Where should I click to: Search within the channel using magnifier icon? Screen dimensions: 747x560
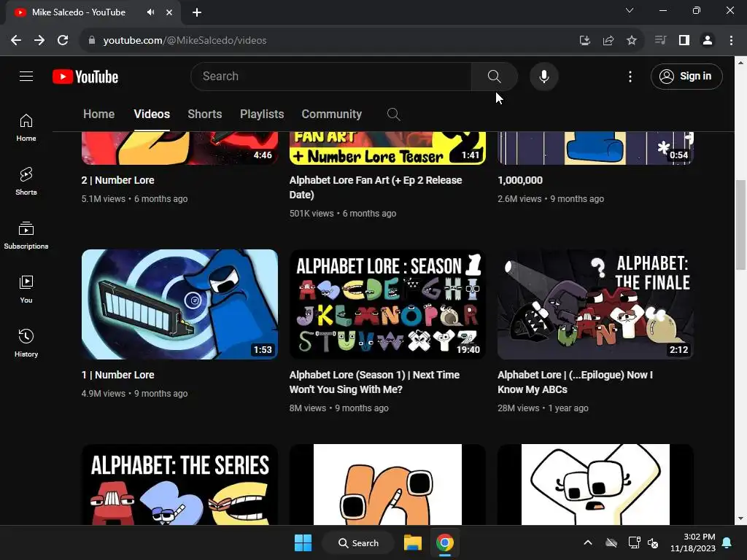point(393,114)
